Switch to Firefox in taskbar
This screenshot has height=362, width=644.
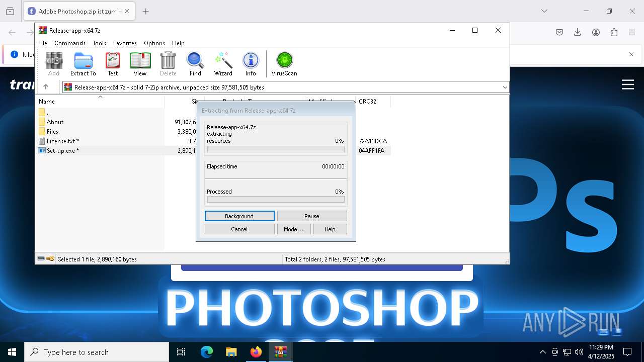[256, 352]
